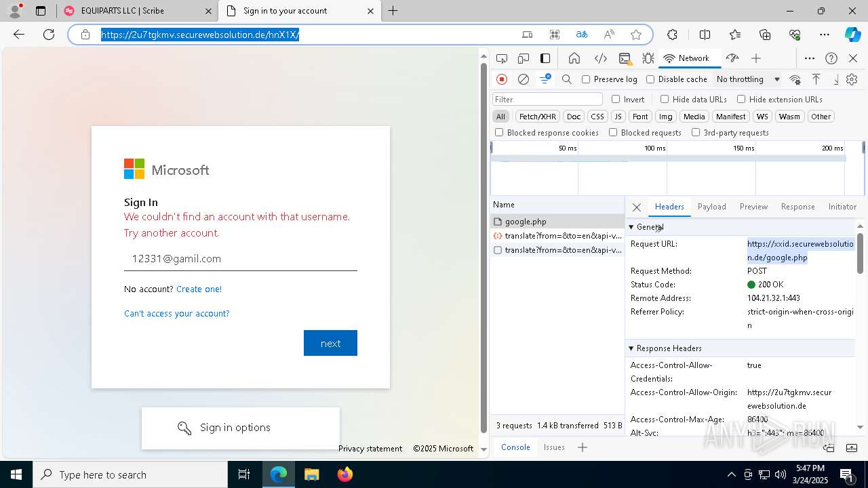Viewport: 868px width, 488px height.
Task: Click the Create one! link
Action: pyautogui.click(x=199, y=289)
